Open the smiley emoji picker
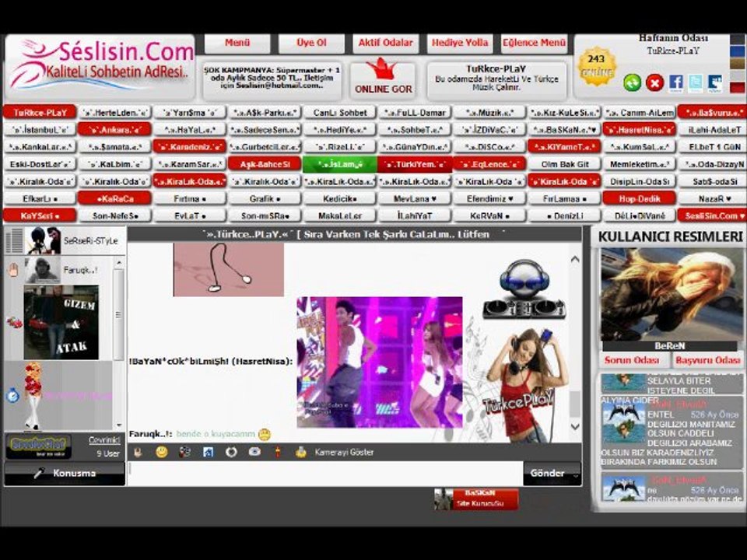Viewport: 747px width, 560px height. tap(162, 452)
